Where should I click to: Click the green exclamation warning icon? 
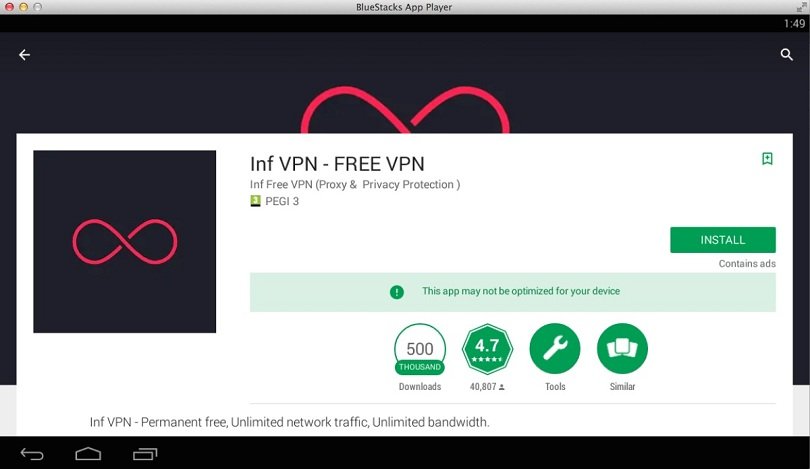click(397, 292)
